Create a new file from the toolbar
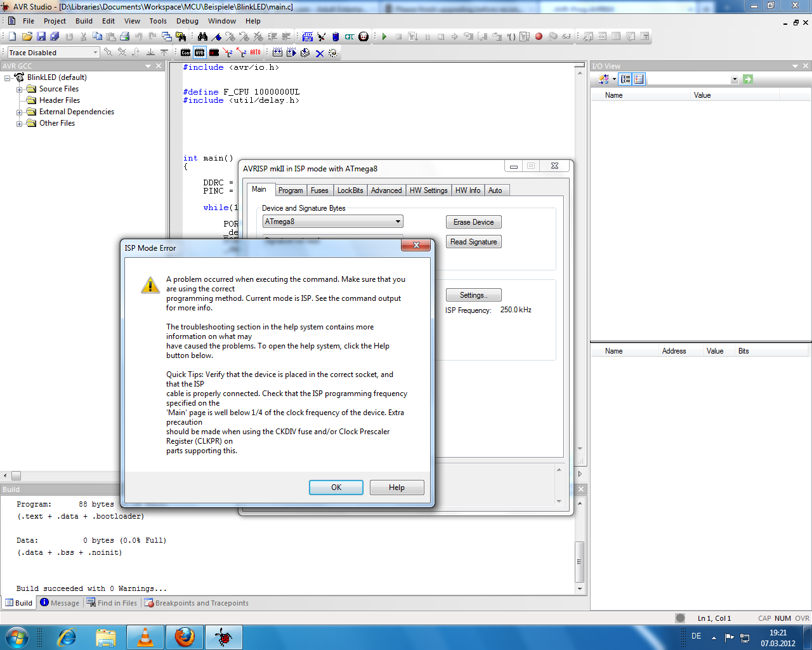 click(12, 37)
